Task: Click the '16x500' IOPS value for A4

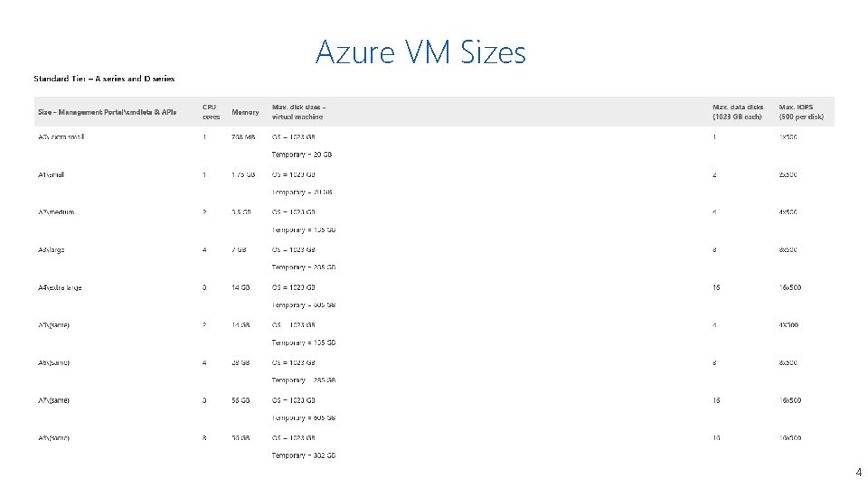Action: pos(789,287)
